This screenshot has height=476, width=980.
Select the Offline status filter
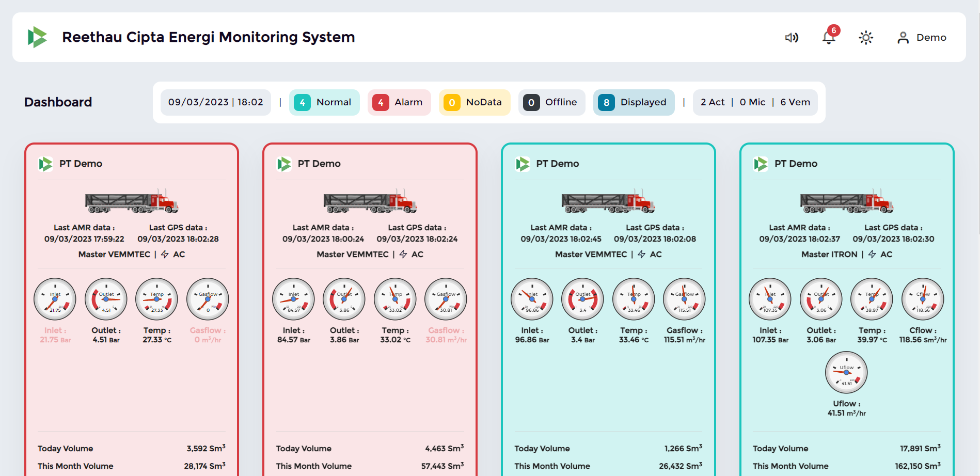[x=551, y=102]
